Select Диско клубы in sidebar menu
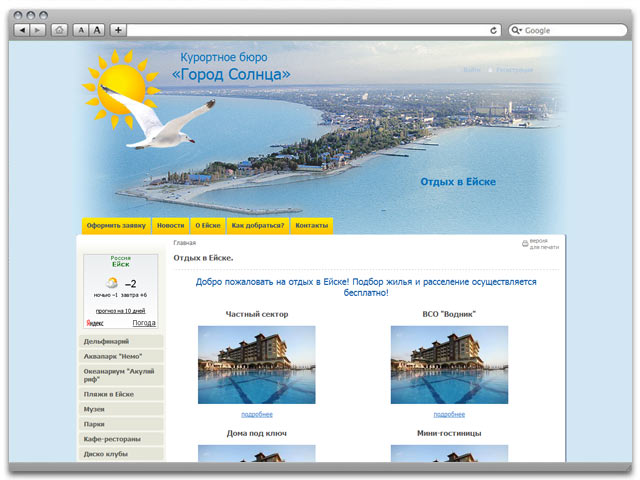This screenshot has height=480, width=640. (121, 454)
